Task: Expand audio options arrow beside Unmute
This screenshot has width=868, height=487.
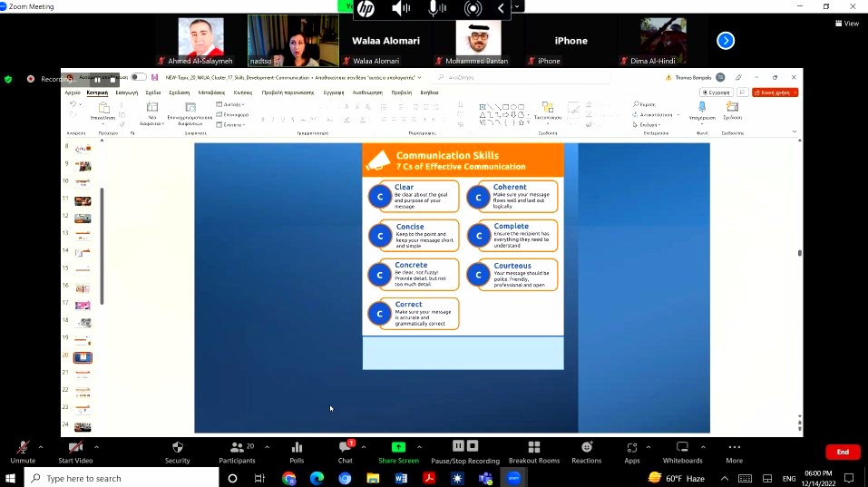Action: coord(43,447)
